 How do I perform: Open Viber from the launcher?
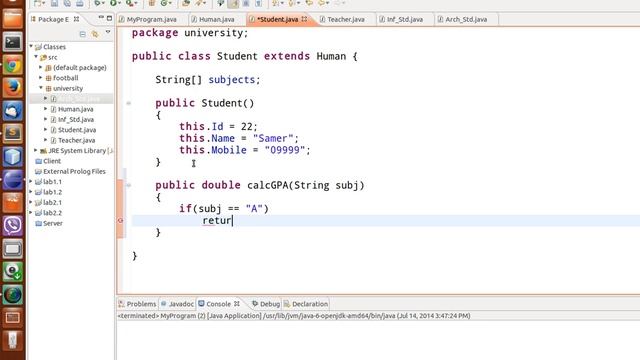(13, 225)
